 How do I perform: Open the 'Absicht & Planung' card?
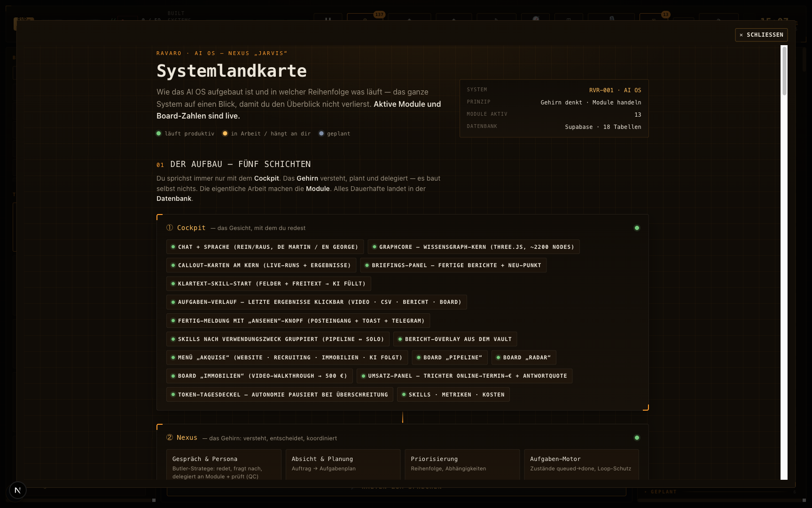point(343,465)
